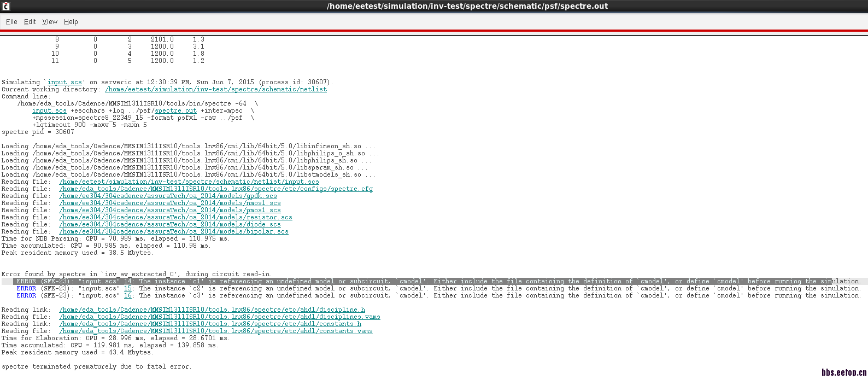This screenshot has height=379, width=868.
Task: Click 'Peak resident memory used = 43.4 Mbytes'
Action: 78,352
